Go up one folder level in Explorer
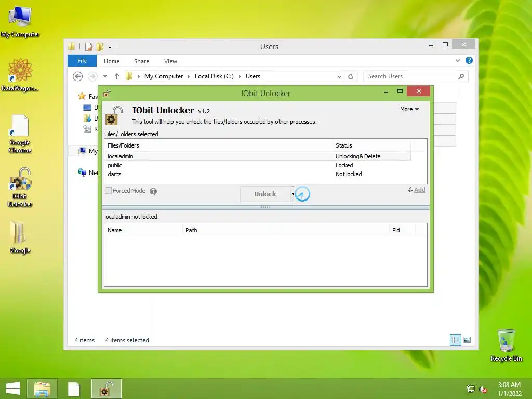The height and width of the screenshot is (399, 532). click(117, 76)
